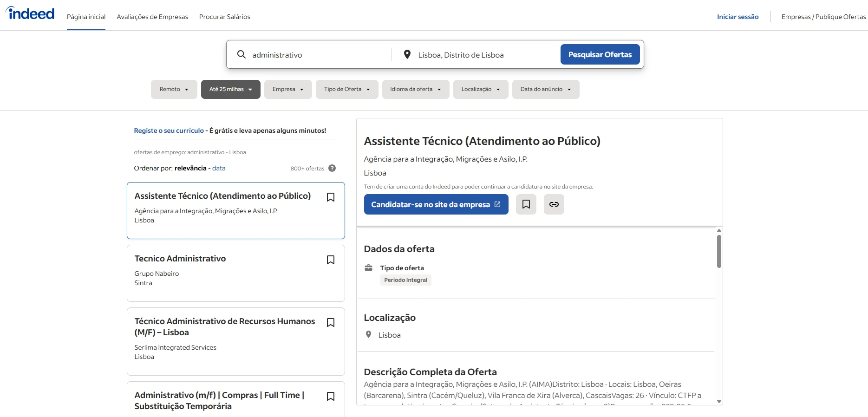
Task: Open Técnico Administrativo de Recursos Humanos listing
Action: tap(225, 327)
